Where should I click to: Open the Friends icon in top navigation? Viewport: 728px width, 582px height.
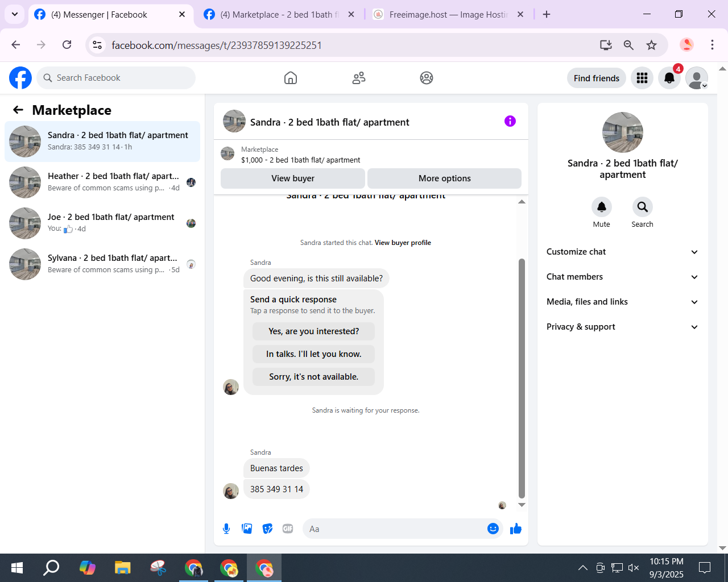[359, 78]
